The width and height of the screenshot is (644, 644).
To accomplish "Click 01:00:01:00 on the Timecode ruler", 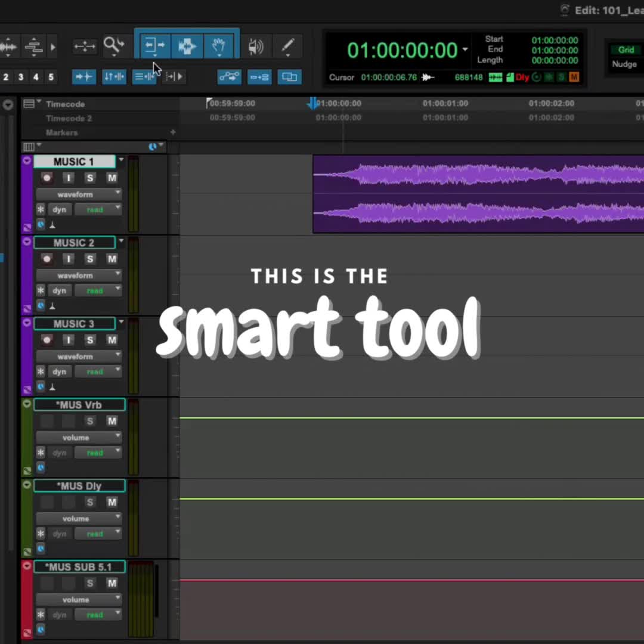I will pos(445,103).
